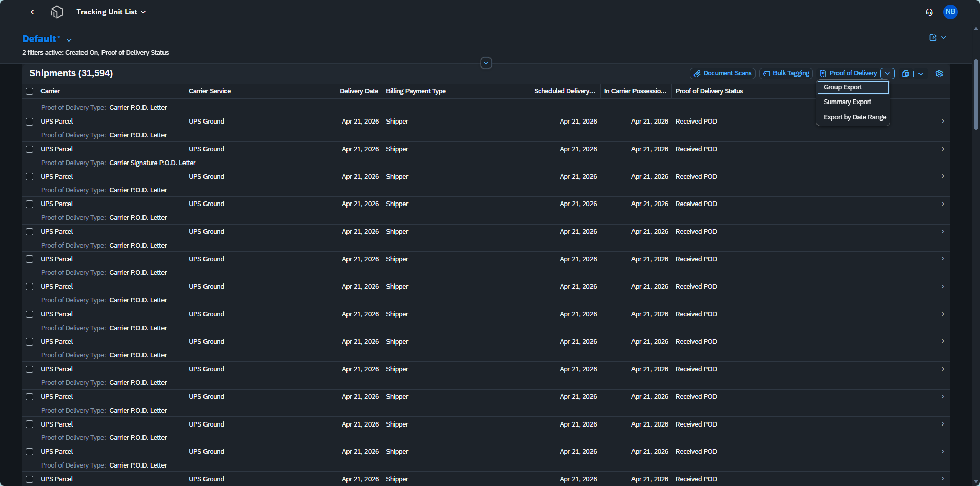Toggle the select-all checkbox in header
Image resolution: width=980 pixels, height=486 pixels.
30,91
